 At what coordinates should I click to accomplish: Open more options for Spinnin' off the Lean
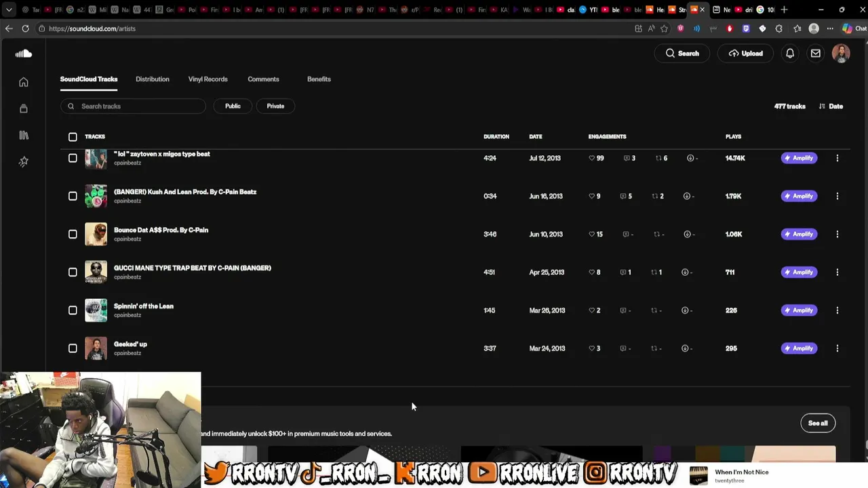[x=837, y=310]
